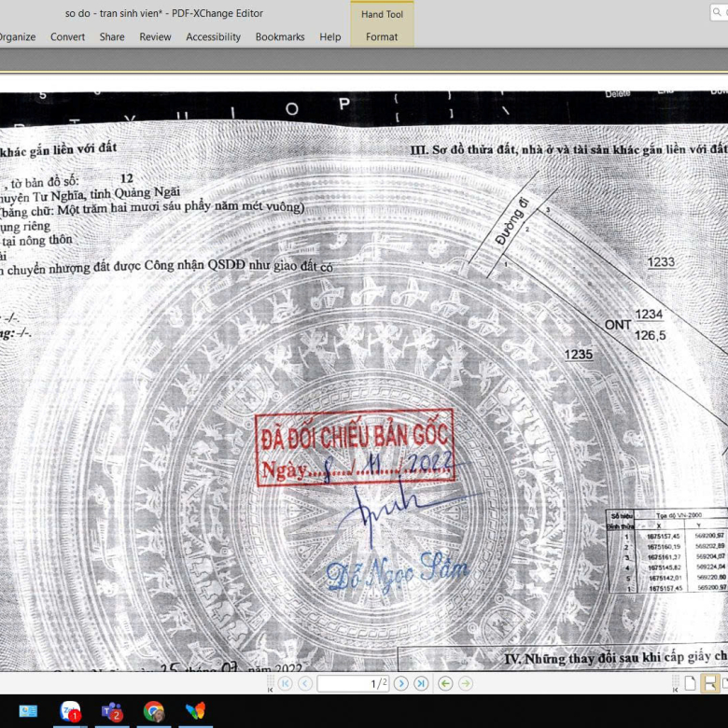The image size is (728, 728).
Task: Open the Help menu
Action: point(329,37)
